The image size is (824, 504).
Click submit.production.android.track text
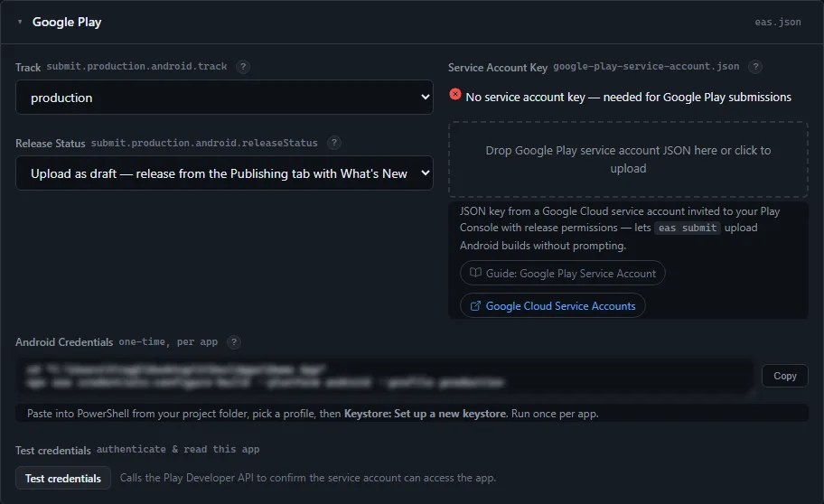tap(136, 66)
